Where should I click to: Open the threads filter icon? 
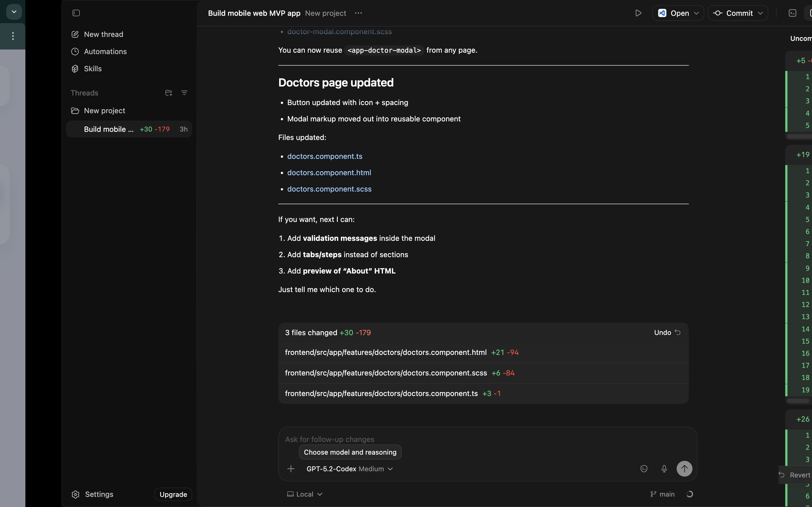click(x=184, y=93)
